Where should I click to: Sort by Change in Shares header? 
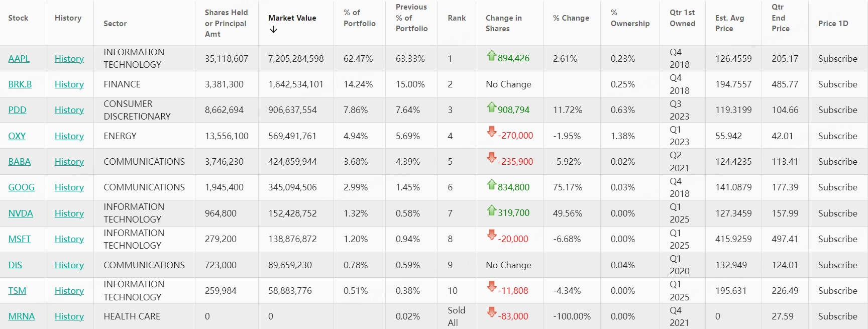(x=504, y=23)
